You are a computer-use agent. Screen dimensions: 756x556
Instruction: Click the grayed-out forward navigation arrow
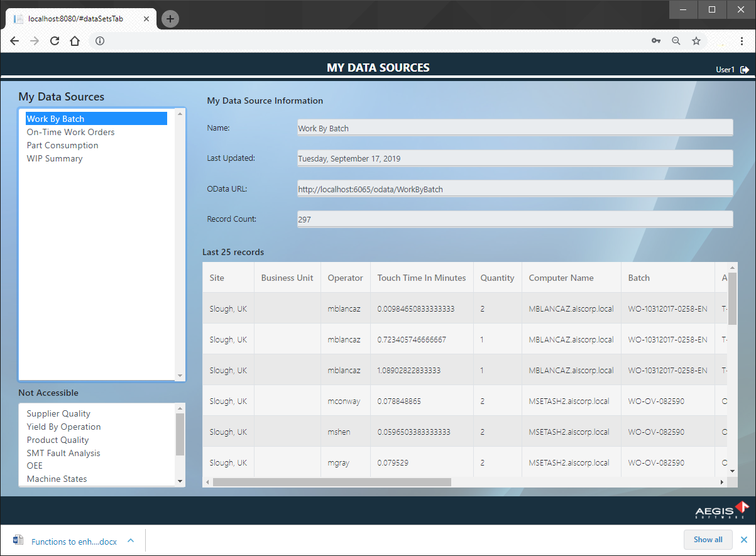34,41
